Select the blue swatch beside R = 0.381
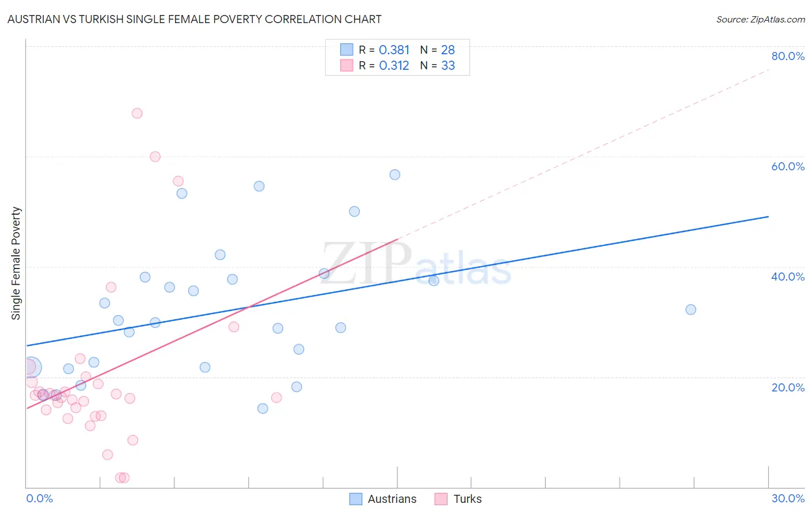The height and width of the screenshot is (515, 812). (x=347, y=50)
